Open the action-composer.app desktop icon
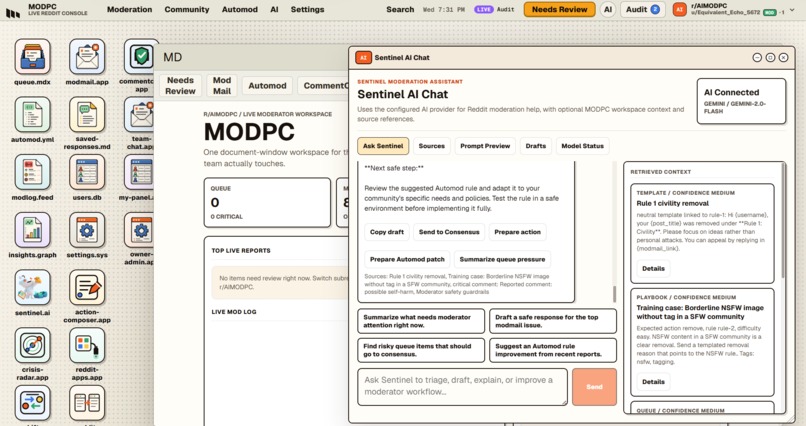The width and height of the screenshot is (806, 426). (87, 287)
